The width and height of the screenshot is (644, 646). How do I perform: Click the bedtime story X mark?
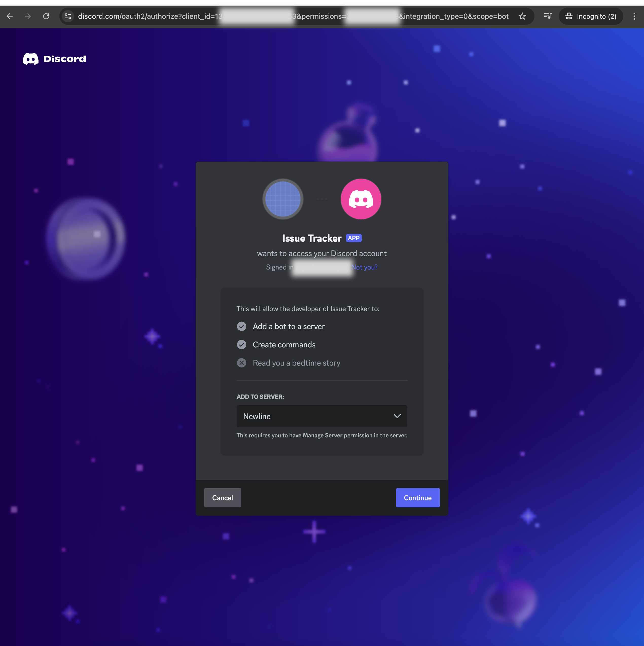click(241, 363)
